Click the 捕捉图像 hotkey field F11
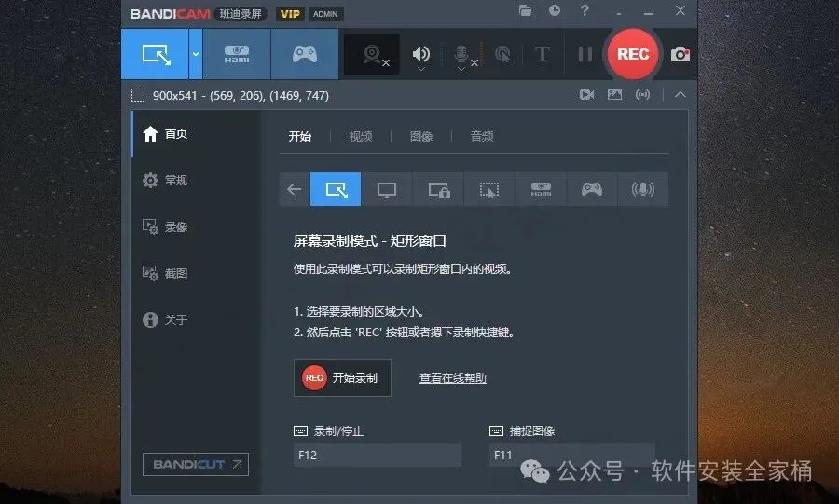This screenshot has width=839, height=504. (572, 456)
